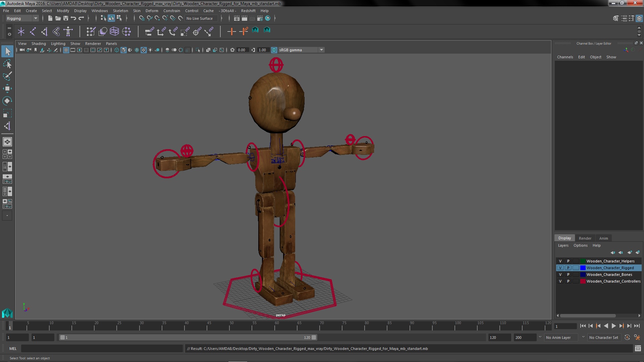Click the Set Key plus shelf icon

[x=231, y=32]
